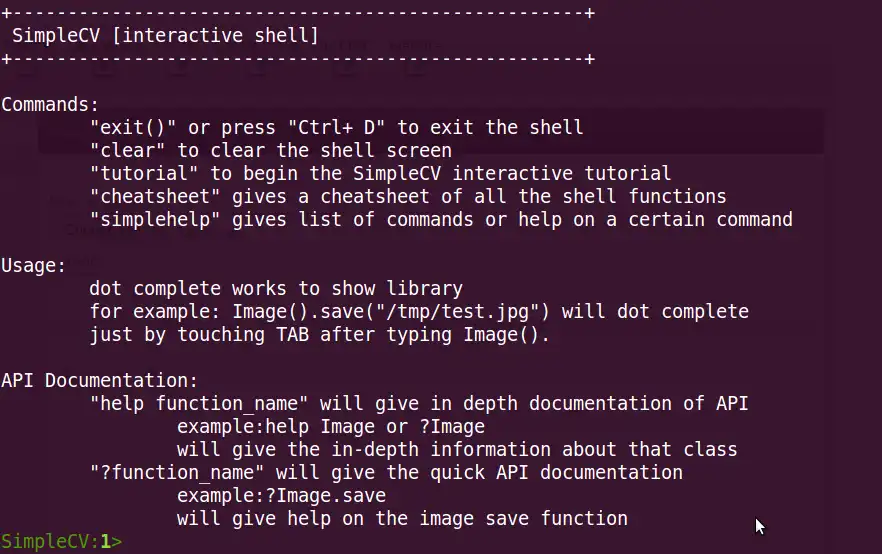Click the "SimpleCV [interactive shell]" title text
Screen dimensions: 882x554
pyautogui.click(x=165, y=36)
